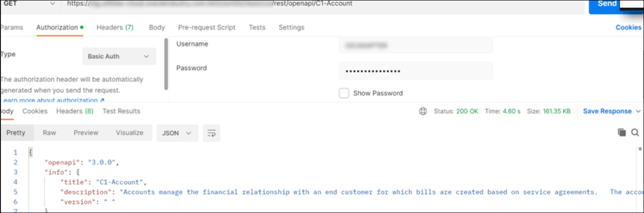The width and height of the screenshot is (644, 213).
Task: Click the Status: 200 OK text
Action: point(456,111)
